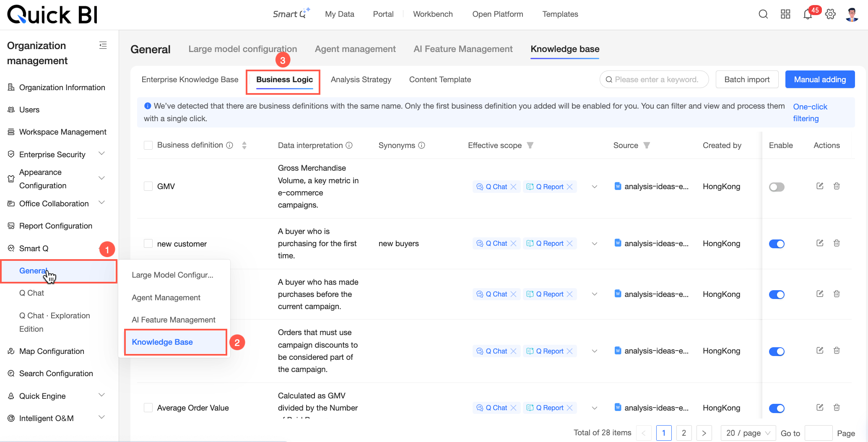Click the Batch import button
The image size is (868, 442).
tap(747, 79)
